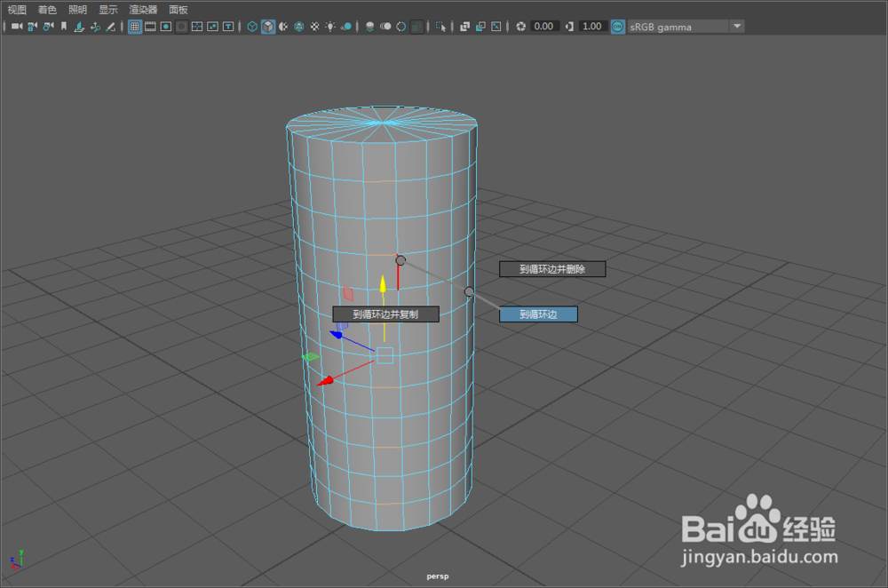Screen dimensions: 888x588
Task: Click the move manipulator center square handle
Action: 385,356
